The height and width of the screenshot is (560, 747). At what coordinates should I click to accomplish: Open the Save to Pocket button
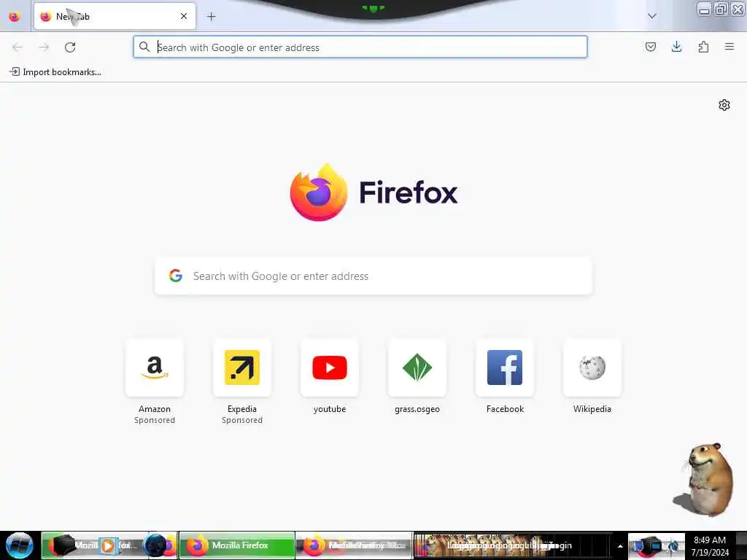(650, 47)
